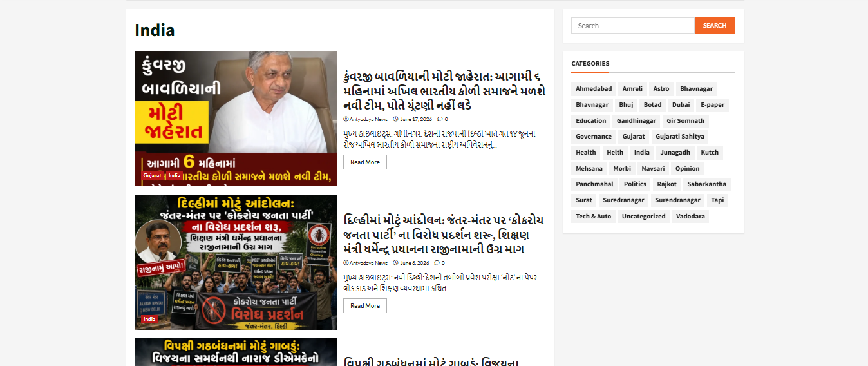Click the clock icon next to June 17, 2026
The image size is (868, 366).
point(395,119)
